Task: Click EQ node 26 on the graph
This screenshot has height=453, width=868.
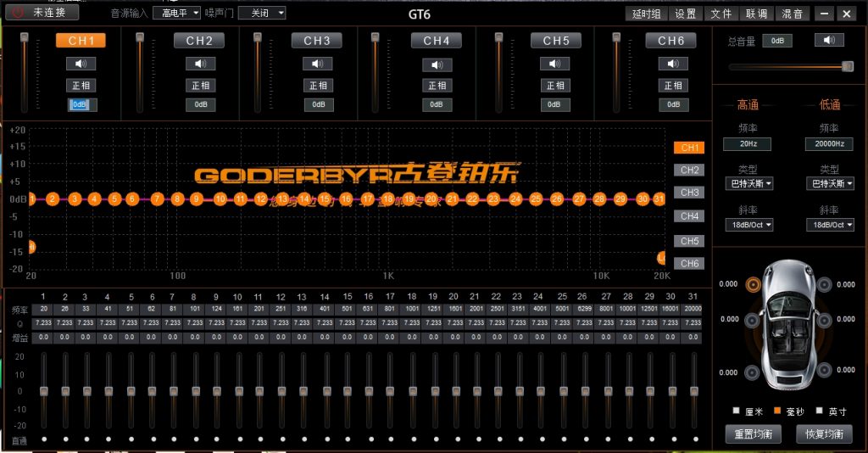Action: (557, 199)
